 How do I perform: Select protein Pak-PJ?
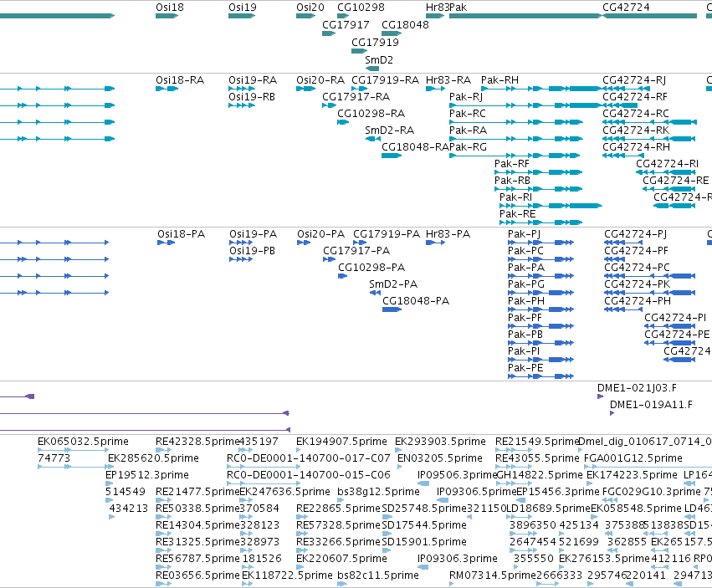point(540,243)
